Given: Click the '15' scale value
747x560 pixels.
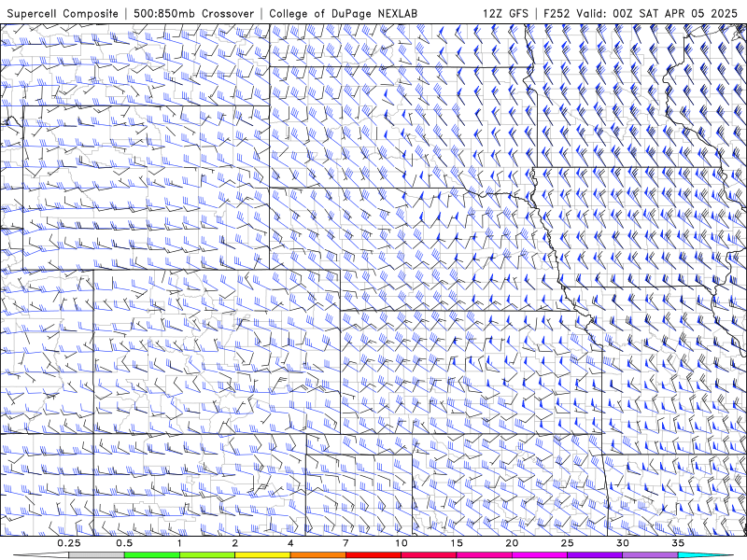Looking at the screenshot, I should pos(457,543).
